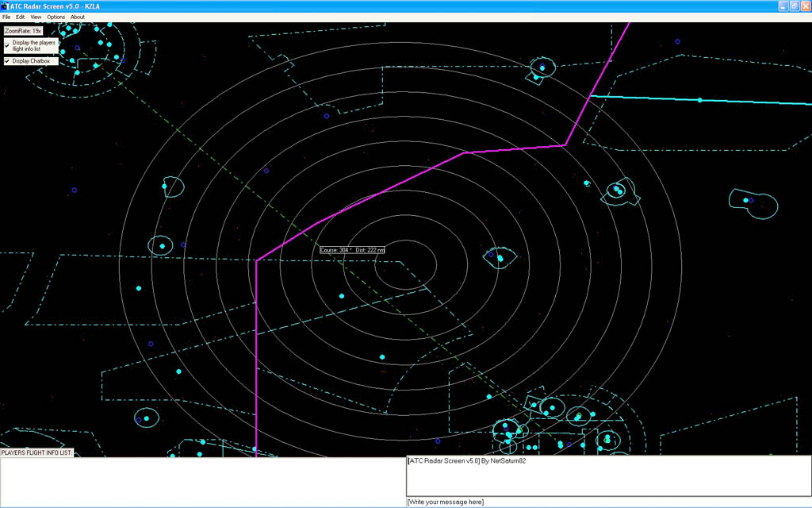
Task: Open the Edit menu
Action: [21, 17]
